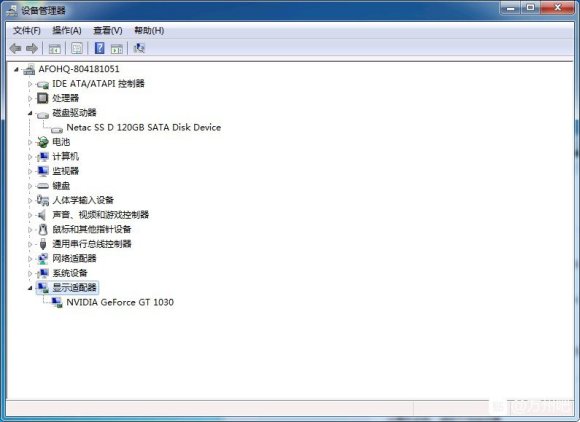Expand the 网络适配器 node
This screenshot has width=580, height=422.
30,259
